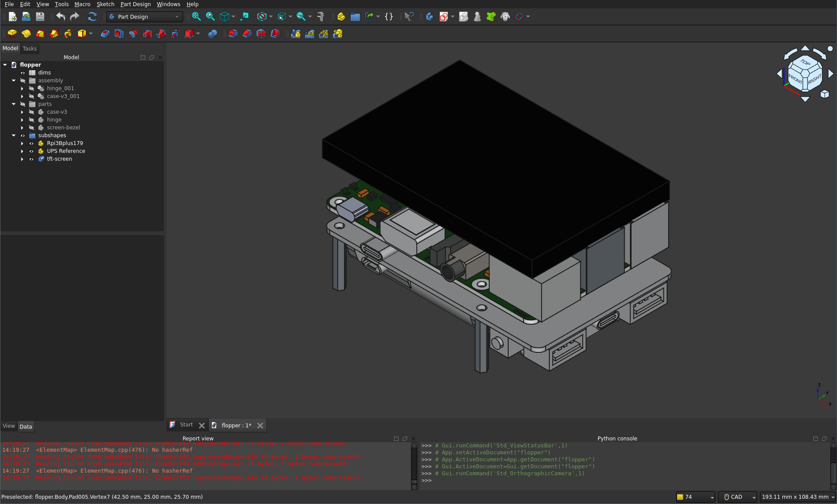Show the hidden hinge_001 link
837x504 pixels.
click(31, 88)
